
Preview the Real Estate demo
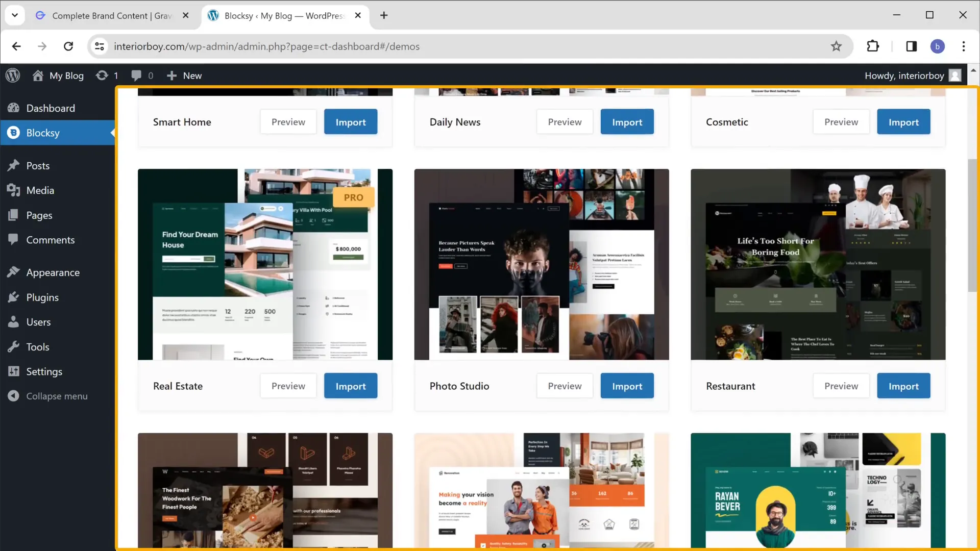pyautogui.click(x=288, y=386)
